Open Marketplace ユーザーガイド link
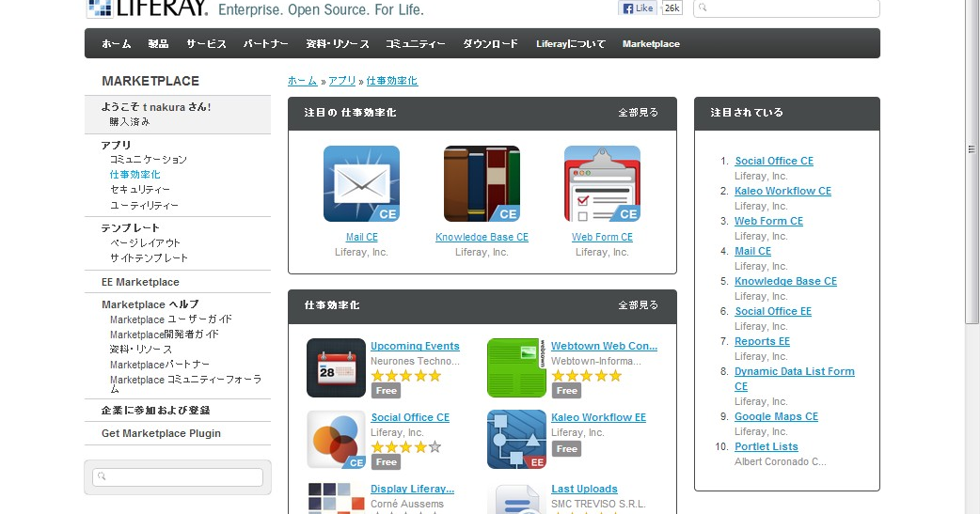This screenshot has height=514, width=980. [x=170, y=319]
